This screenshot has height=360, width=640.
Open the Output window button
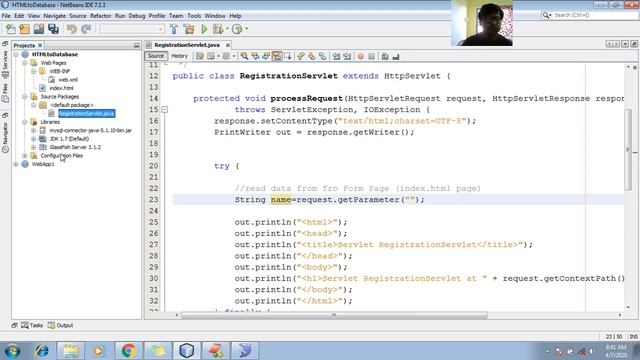tap(60, 325)
